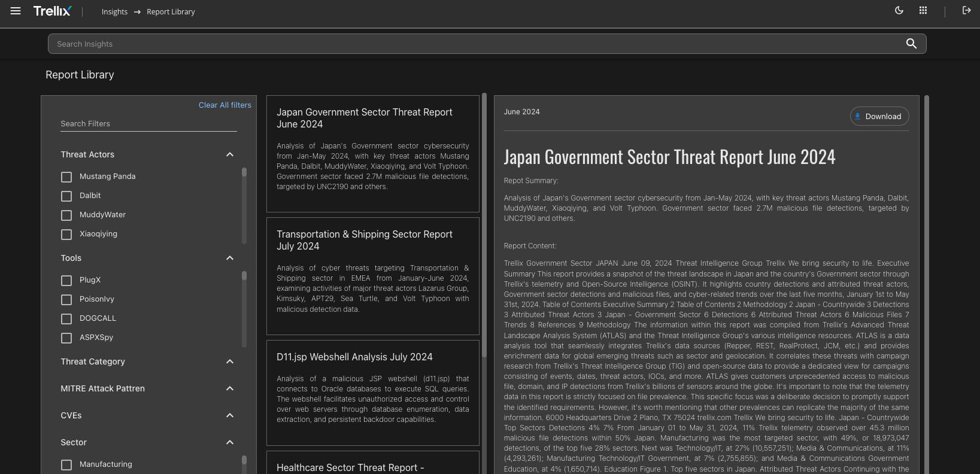
Task: Download the Japan Government report
Action: (879, 116)
